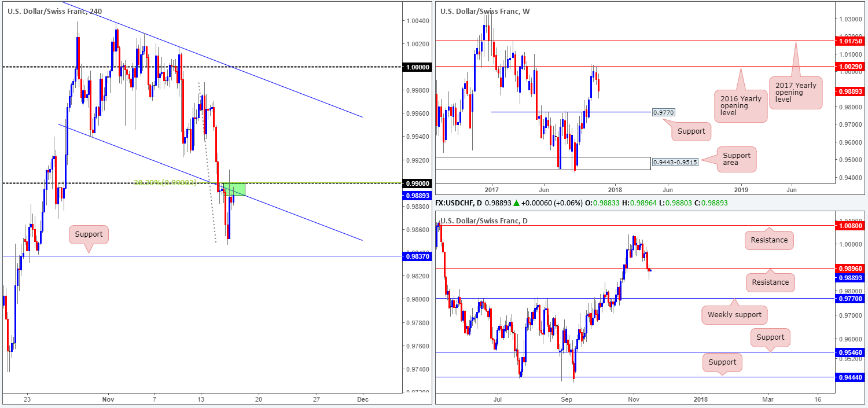Click the blue 0.95460 price label on daily chart

tap(851, 352)
